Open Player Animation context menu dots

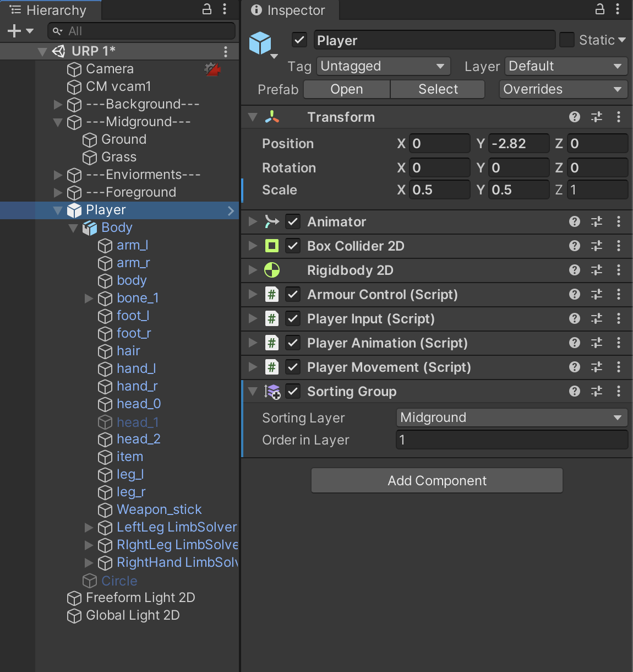[619, 343]
